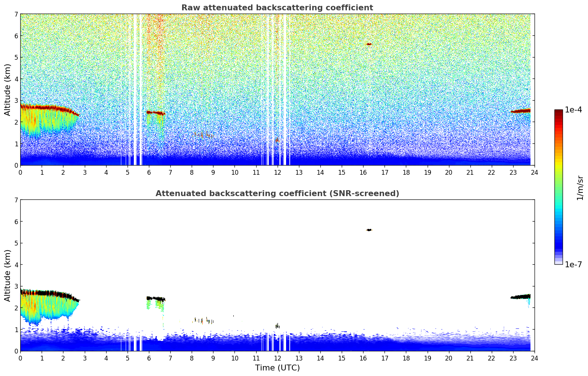This screenshot has width=588, height=376.
Task: Click the pale bottom end of the colorbar
Action: pyautogui.click(x=558, y=262)
